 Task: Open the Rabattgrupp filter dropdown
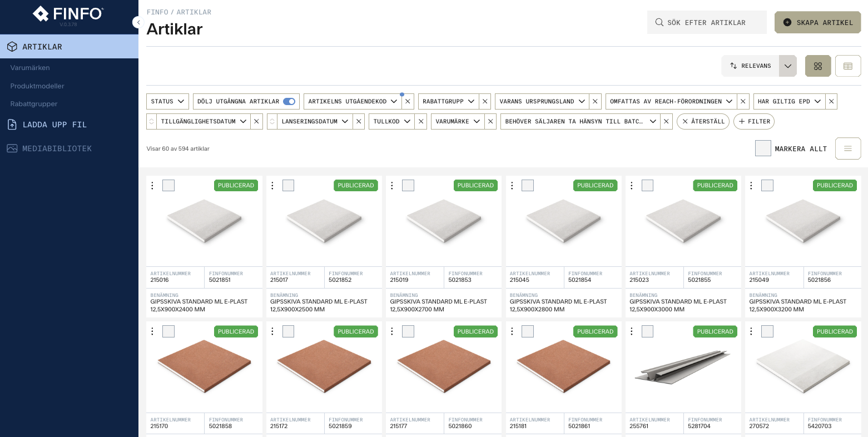[x=448, y=101]
